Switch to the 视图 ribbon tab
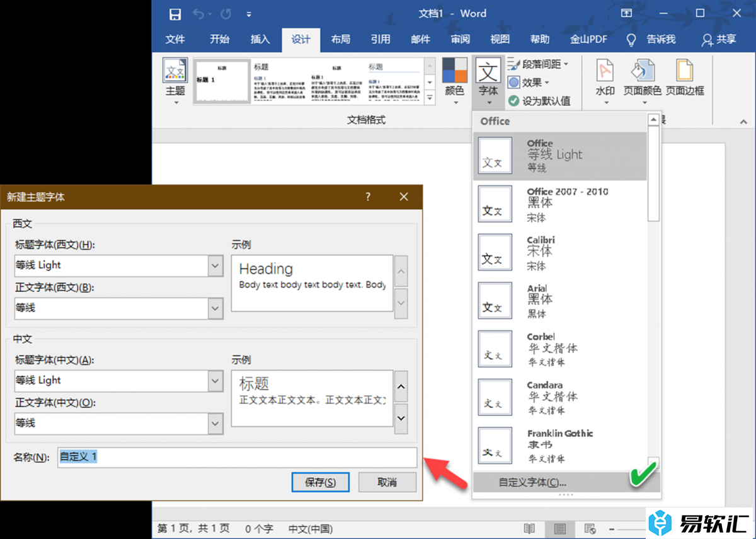The image size is (756, 539). point(500,39)
